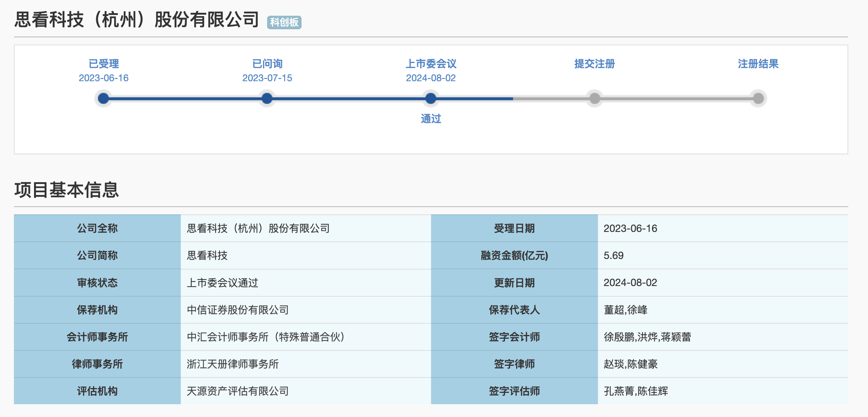This screenshot has width=868, height=417.
Task: Click the 律师事务所 value 浙江天册律师事务所
Action: coord(233,364)
